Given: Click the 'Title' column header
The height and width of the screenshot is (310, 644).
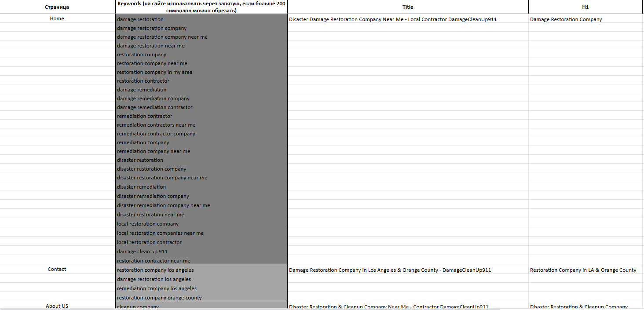Looking at the screenshot, I should click(408, 7).
